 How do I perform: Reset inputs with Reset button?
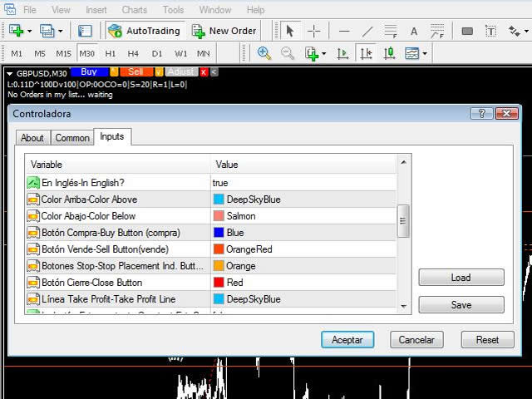[x=488, y=340]
